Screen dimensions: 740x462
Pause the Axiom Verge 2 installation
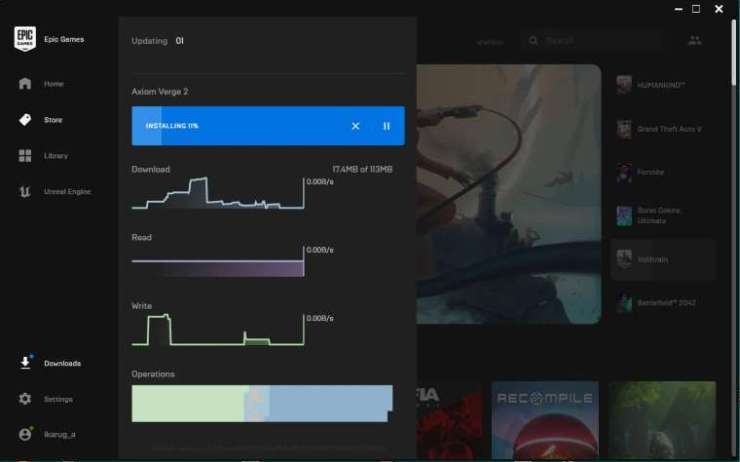[387, 126]
